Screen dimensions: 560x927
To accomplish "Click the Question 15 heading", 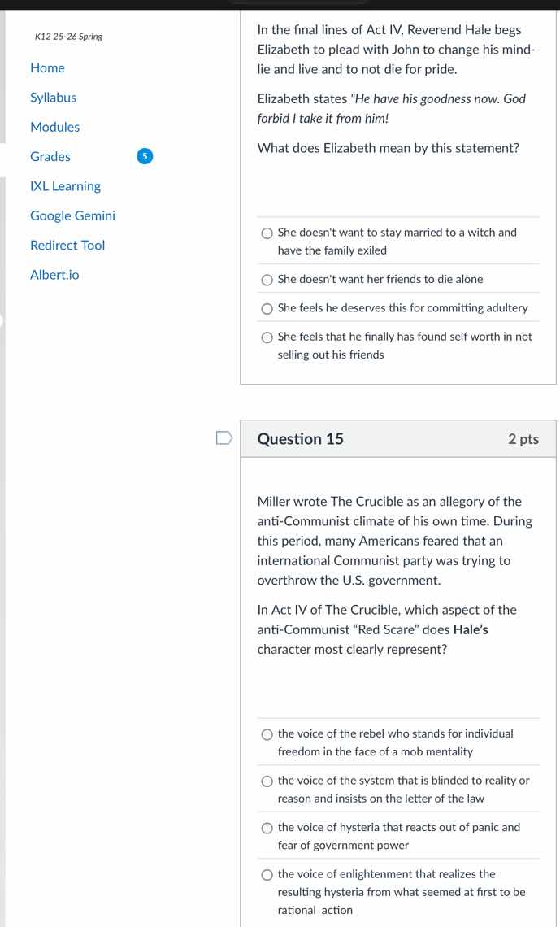I will pyautogui.click(x=300, y=439).
